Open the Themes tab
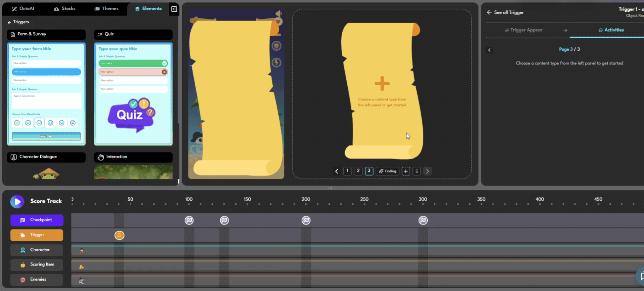Viewport: 644px width, 291px height. (x=106, y=9)
